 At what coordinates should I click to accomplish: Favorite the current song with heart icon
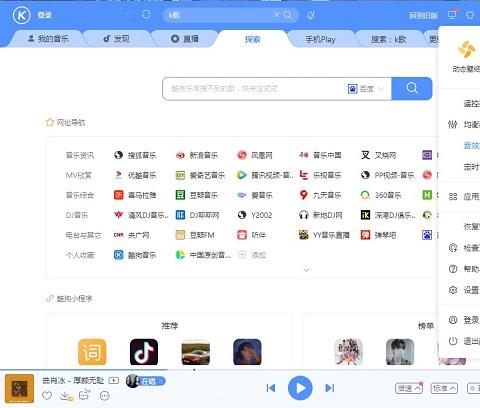[x=47, y=396]
